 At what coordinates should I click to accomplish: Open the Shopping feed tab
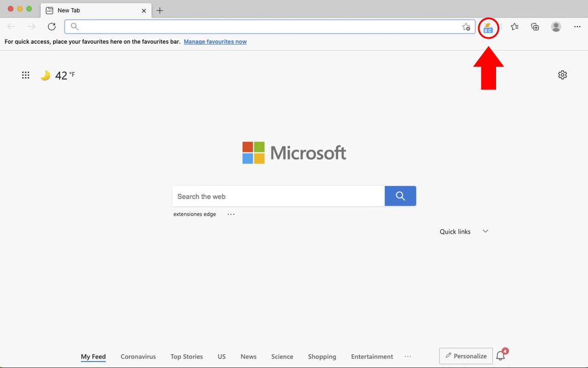tap(322, 356)
